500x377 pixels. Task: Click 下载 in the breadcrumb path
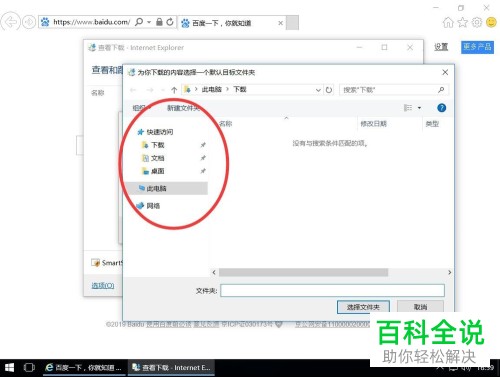click(240, 89)
